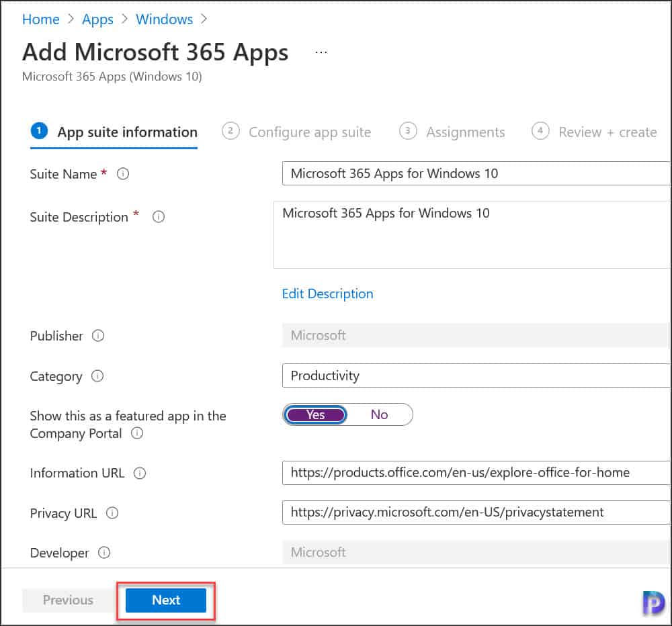Select No for featured app toggle
Image resolution: width=672 pixels, height=626 pixels.
click(x=379, y=414)
